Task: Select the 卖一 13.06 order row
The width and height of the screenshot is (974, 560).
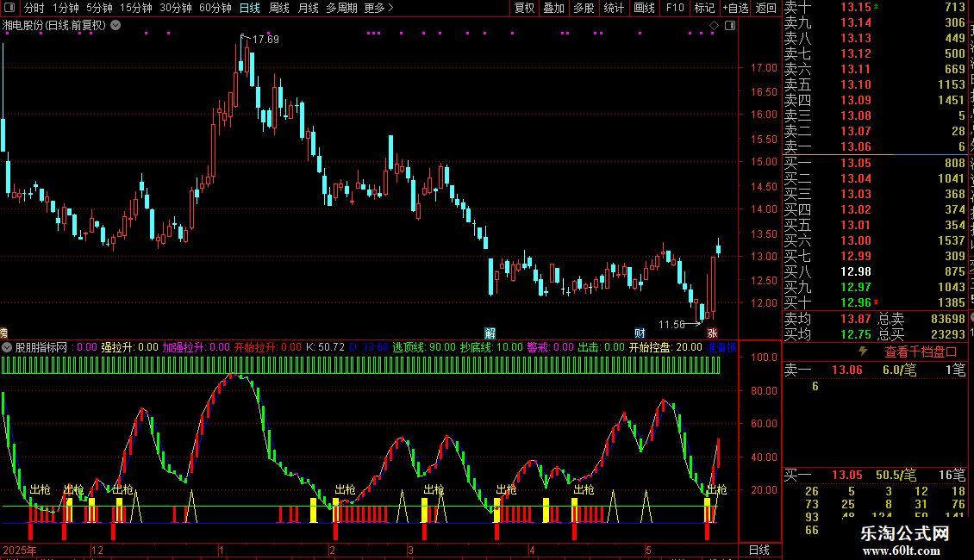Action: (x=875, y=146)
